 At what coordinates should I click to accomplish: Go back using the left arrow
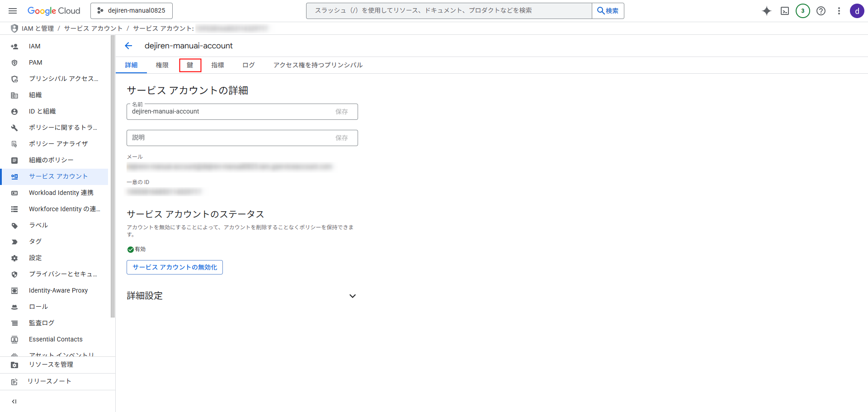pos(128,46)
